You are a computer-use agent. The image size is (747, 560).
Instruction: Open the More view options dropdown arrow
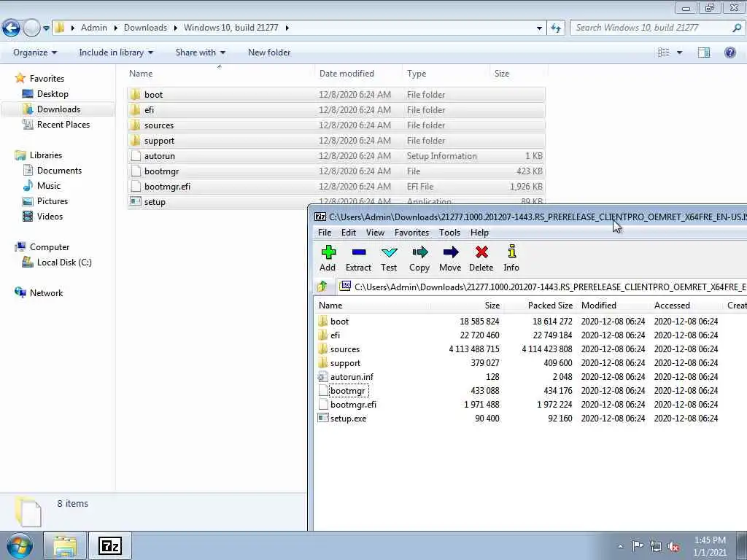[679, 52]
